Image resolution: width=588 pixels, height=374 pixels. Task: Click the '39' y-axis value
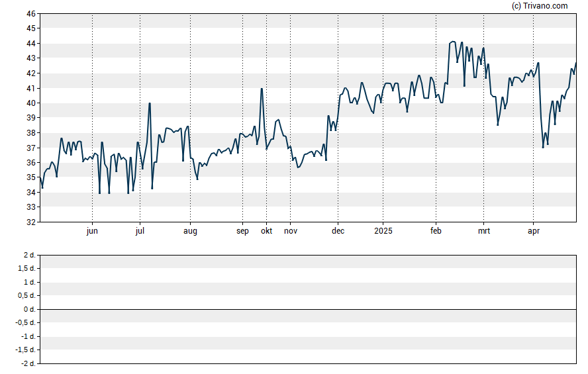[x=31, y=118]
